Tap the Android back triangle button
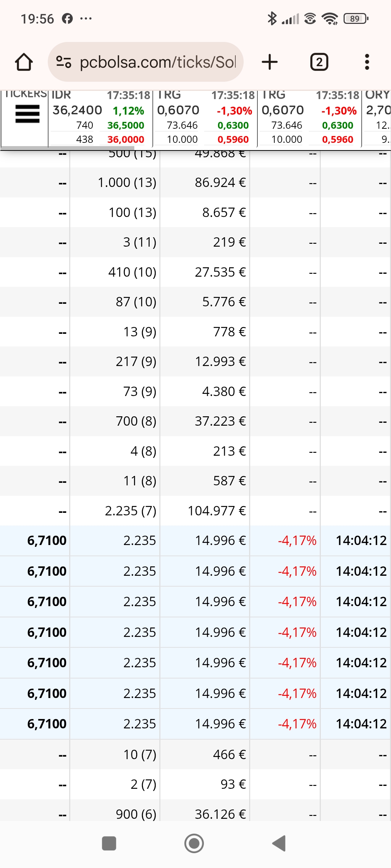 [279, 843]
